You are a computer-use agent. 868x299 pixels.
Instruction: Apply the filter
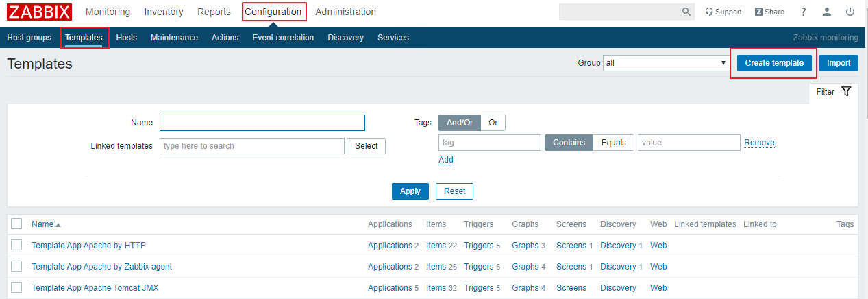[x=410, y=191]
